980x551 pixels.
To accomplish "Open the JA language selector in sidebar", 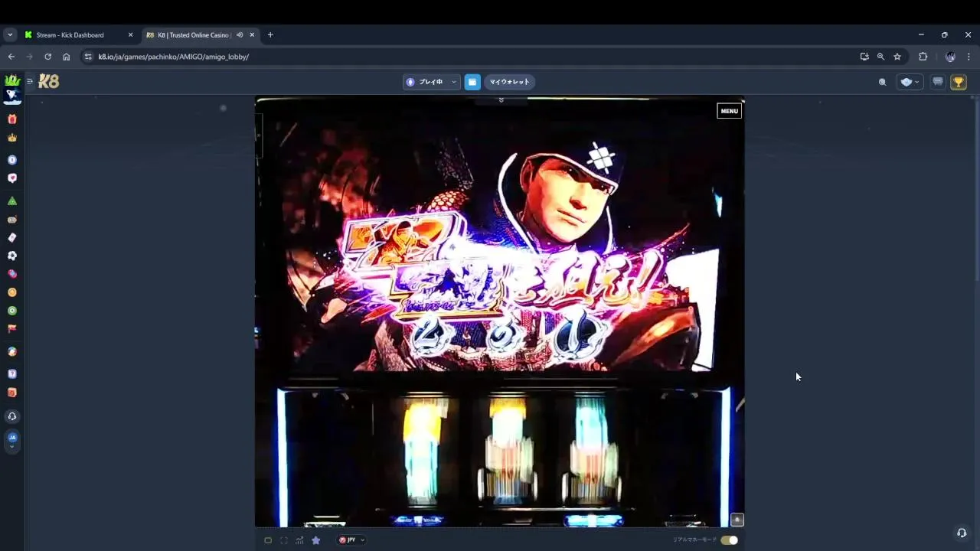I will (12, 440).
